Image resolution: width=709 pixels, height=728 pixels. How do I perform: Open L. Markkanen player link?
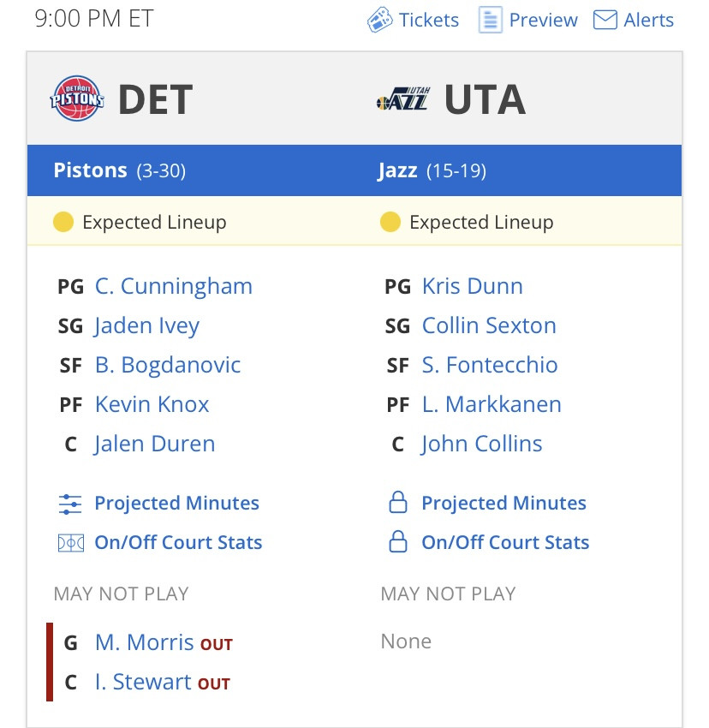coord(492,404)
